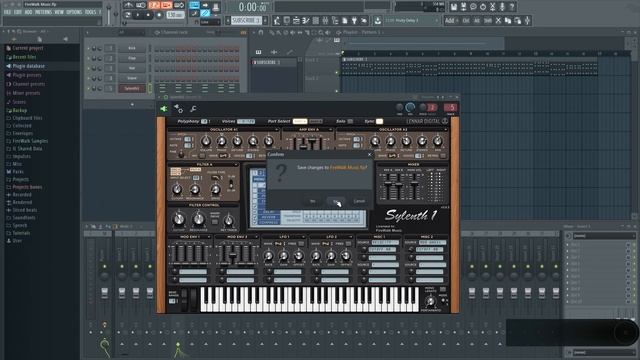The width and height of the screenshot is (640, 360).
Task: Click the record button in the transport
Action: [159, 15]
